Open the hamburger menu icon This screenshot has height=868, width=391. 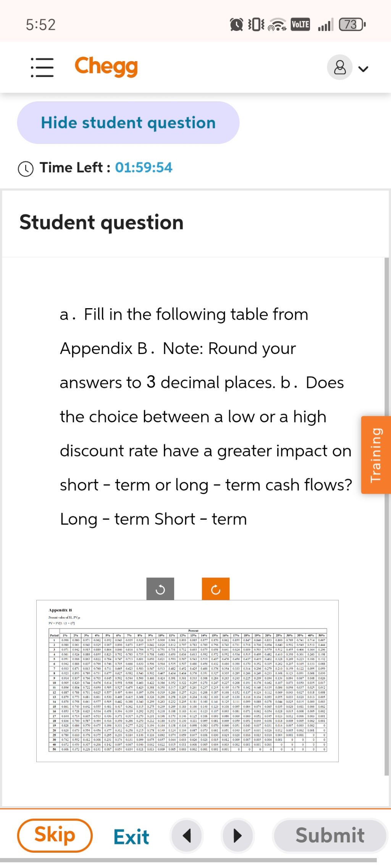(42, 68)
